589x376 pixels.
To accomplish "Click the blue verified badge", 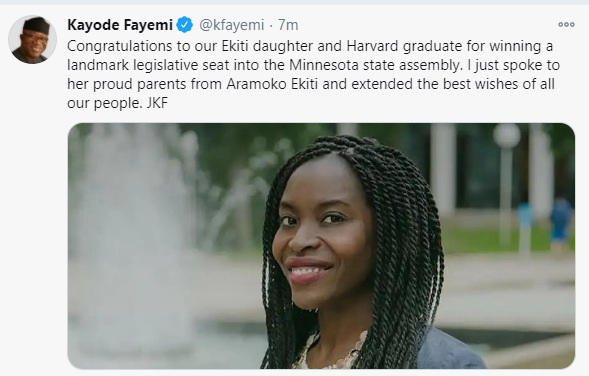I will [184, 25].
